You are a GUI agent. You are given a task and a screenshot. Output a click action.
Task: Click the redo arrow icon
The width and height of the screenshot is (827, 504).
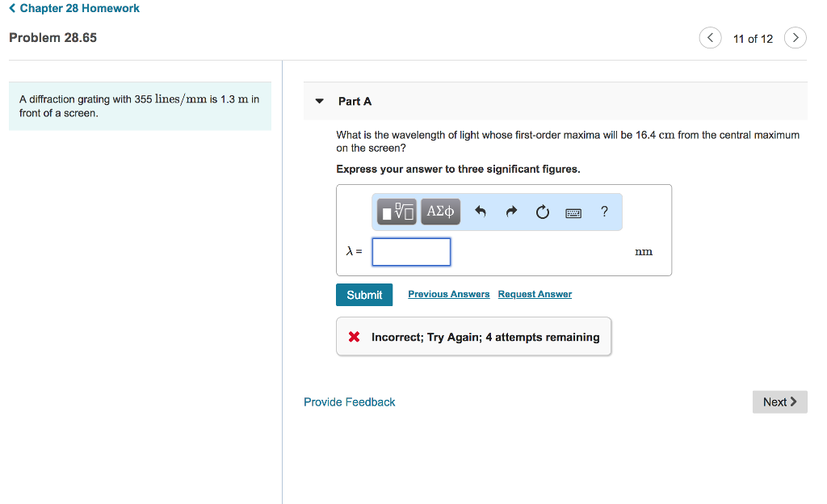click(x=511, y=212)
